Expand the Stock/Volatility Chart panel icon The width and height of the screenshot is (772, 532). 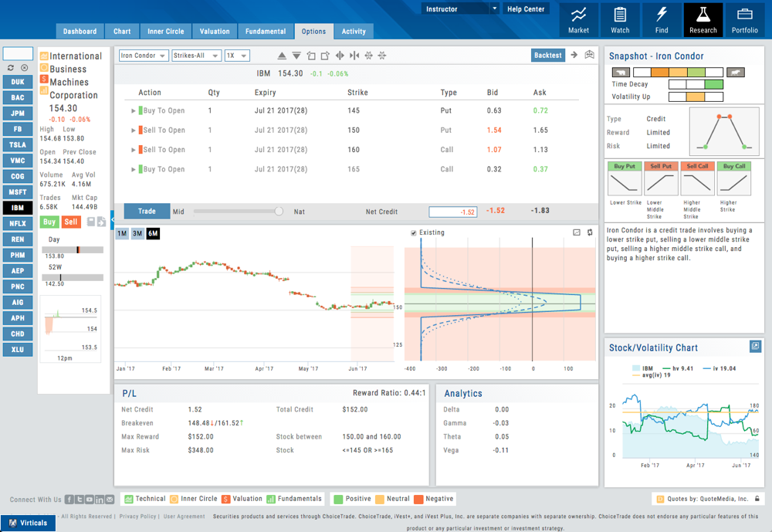click(755, 346)
